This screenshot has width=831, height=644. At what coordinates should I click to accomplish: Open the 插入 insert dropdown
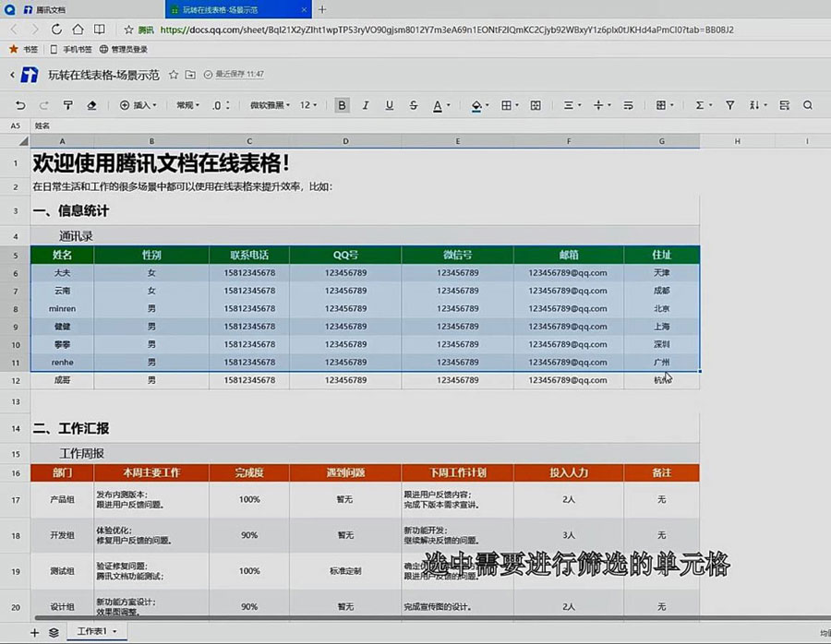pos(138,105)
